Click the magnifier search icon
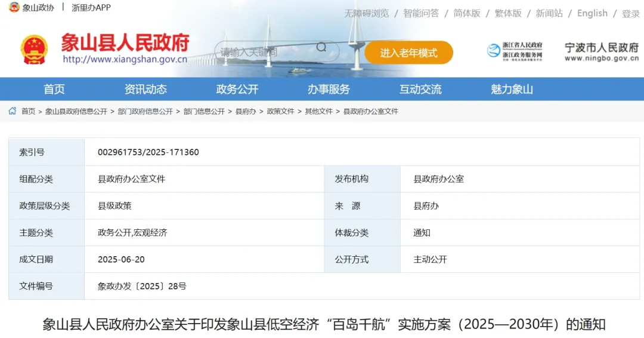This screenshot has width=644, height=338. click(321, 47)
